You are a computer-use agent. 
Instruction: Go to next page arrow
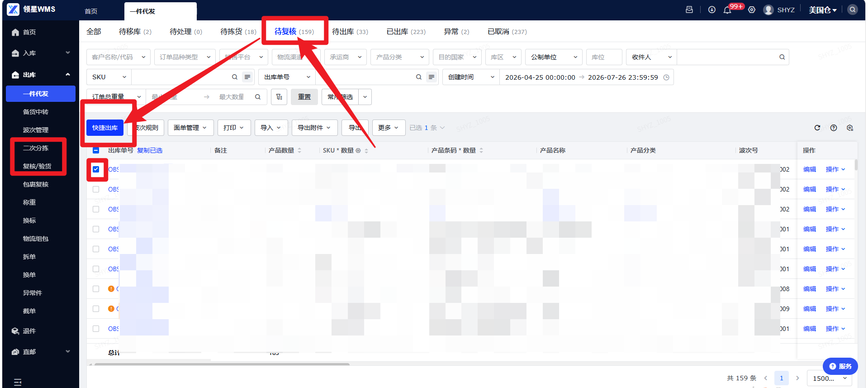click(x=797, y=378)
